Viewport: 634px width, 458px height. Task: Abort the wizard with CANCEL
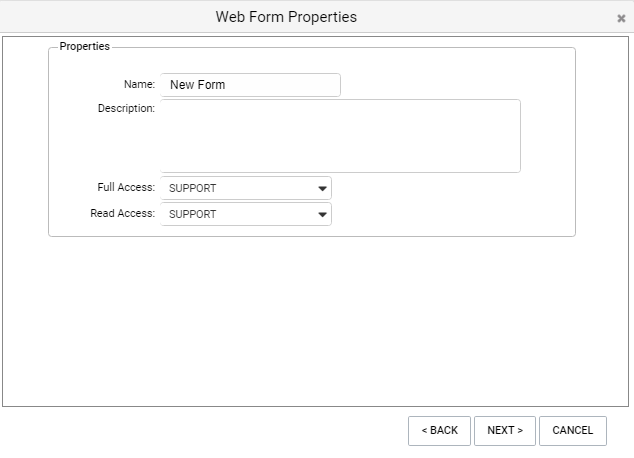pyautogui.click(x=573, y=431)
